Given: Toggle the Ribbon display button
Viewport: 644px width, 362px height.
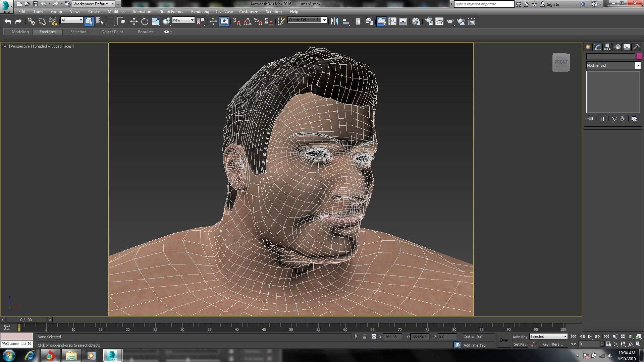Looking at the screenshot, I should click(x=381, y=21).
